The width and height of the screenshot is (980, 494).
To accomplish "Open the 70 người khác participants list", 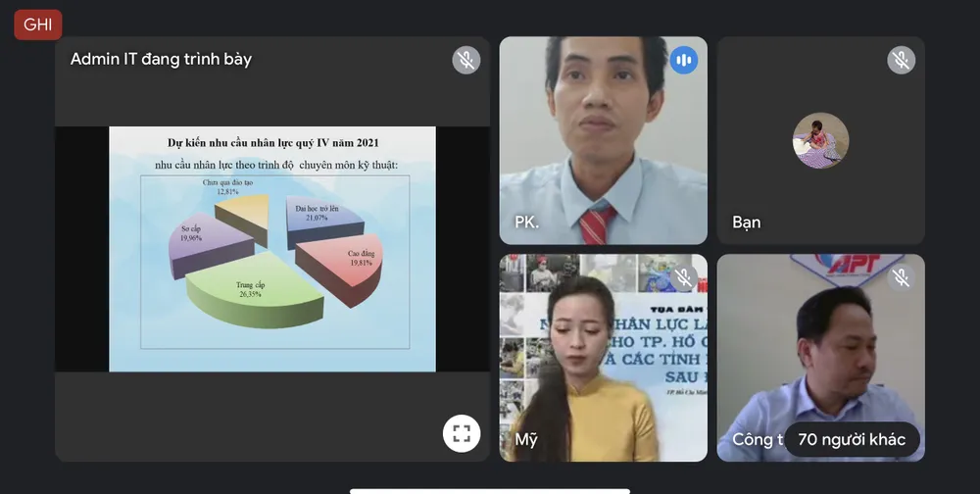I will (851, 439).
